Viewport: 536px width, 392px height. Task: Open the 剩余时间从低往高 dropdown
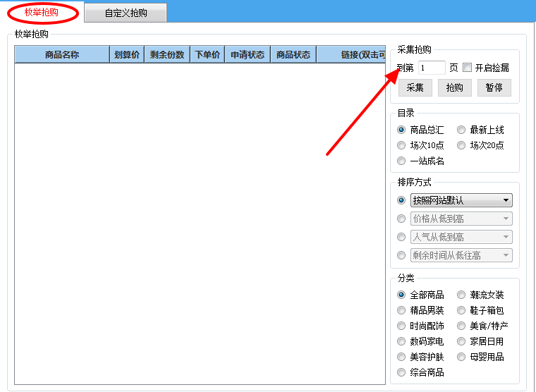(x=461, y=255)
